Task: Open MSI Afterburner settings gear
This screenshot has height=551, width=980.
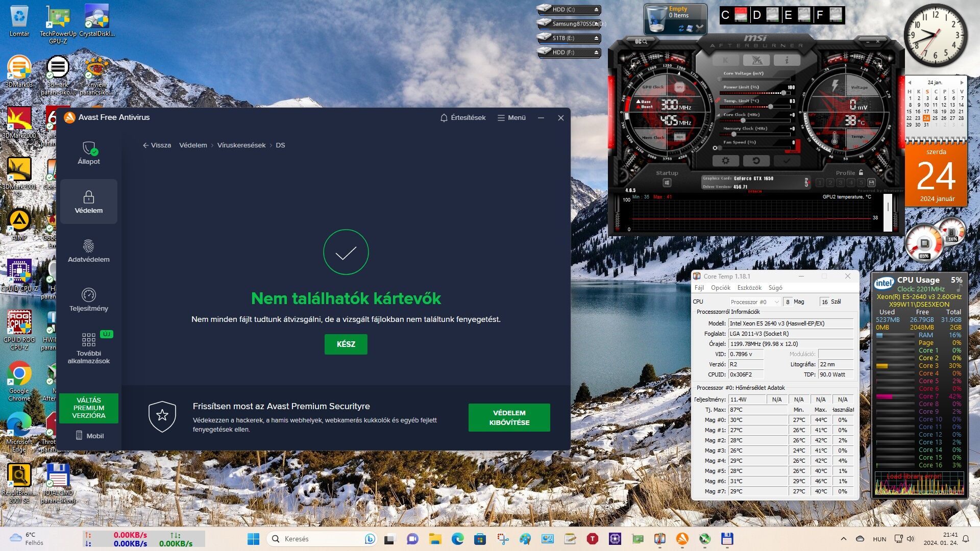Action: pos(725,161)
